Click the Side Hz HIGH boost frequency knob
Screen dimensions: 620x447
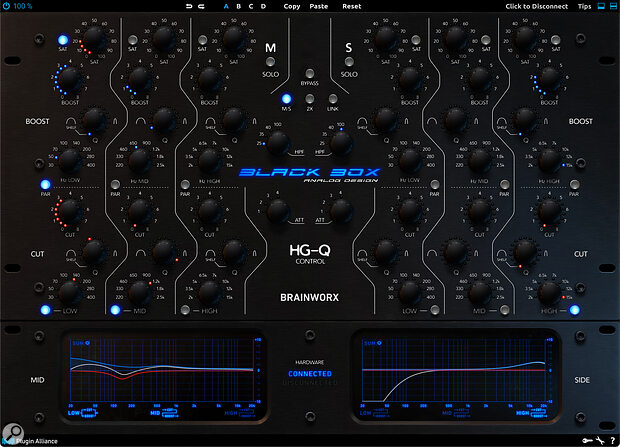click(549, 161)
